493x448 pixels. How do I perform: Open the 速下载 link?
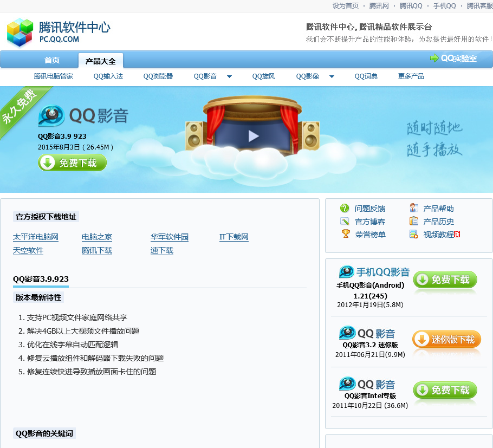pos(162,250)
